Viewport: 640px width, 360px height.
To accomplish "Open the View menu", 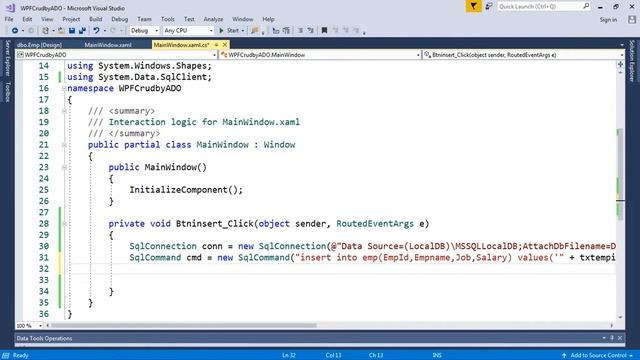I will [47, 19].
